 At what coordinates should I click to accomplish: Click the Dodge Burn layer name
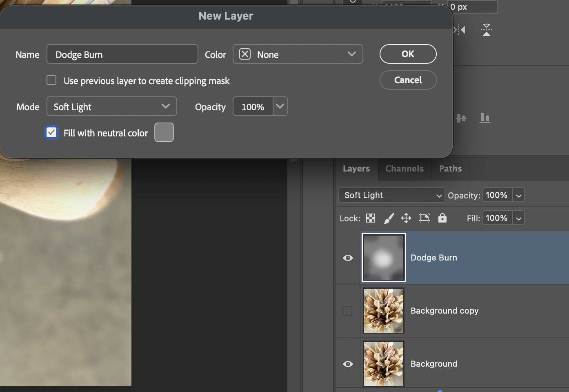pyautogui.click(x=434, y=258)
